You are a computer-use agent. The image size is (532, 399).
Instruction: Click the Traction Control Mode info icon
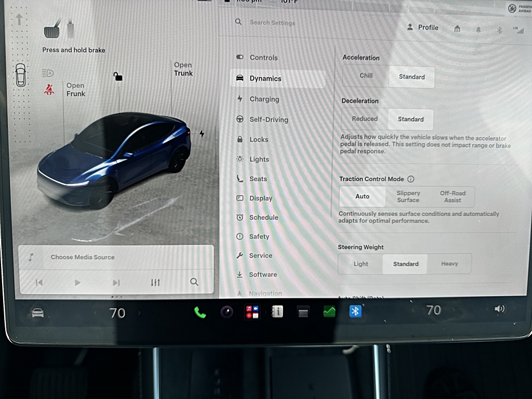[411, 179]
